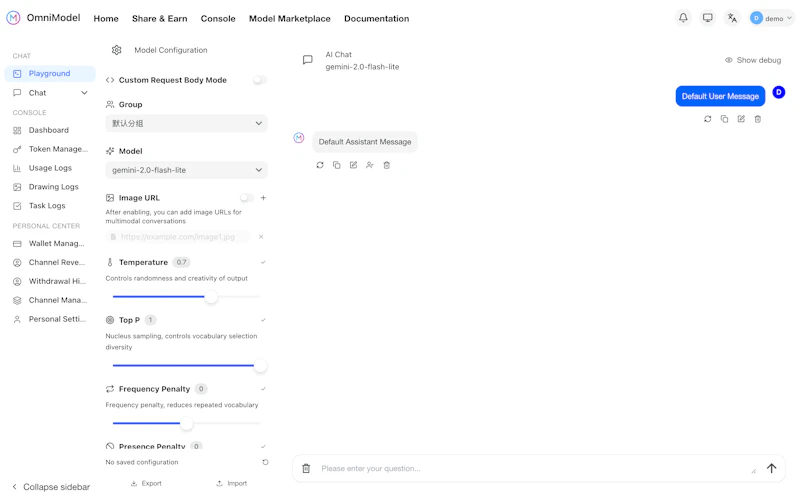This screenshot has width=800, height=500.
Task: Open the Model dropdown gemini-2.0-flash-lite
Action: click(x=187, y=170)
